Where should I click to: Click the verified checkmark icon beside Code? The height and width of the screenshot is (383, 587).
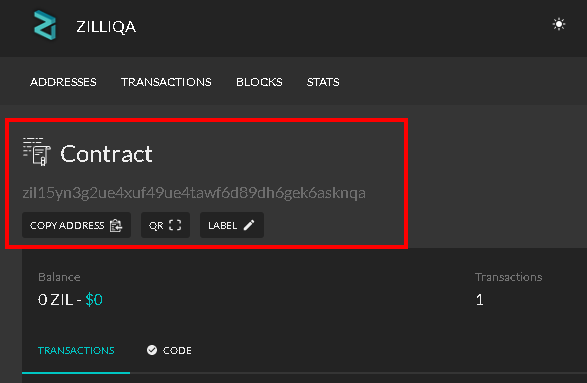pyautogui.click(x=152, y=350)
